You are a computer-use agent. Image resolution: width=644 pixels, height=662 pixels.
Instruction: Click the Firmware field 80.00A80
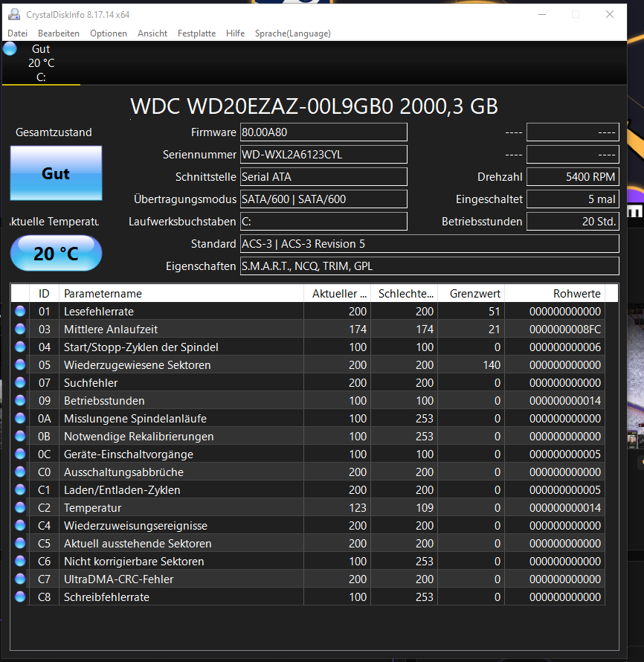coord(323,132)
